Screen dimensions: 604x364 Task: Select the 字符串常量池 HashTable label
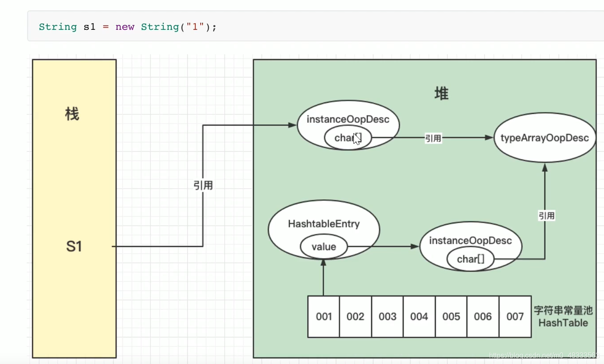point(563,316)
